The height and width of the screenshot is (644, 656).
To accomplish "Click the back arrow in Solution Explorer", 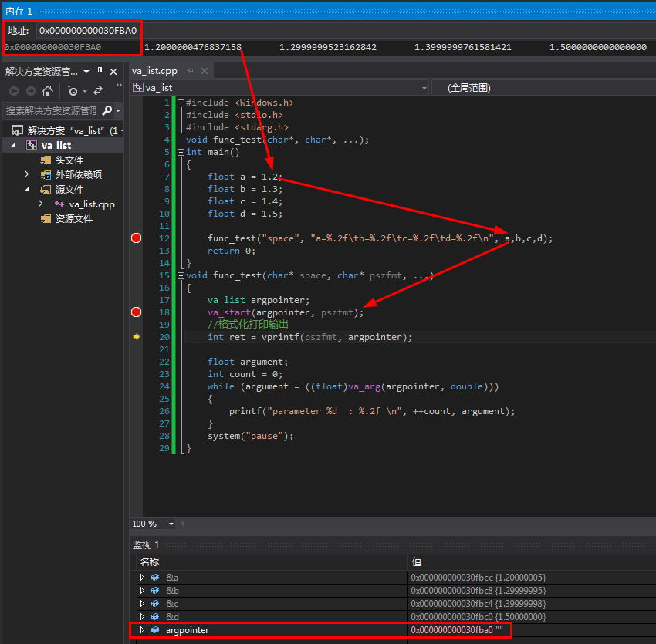I will coord(14,91).
